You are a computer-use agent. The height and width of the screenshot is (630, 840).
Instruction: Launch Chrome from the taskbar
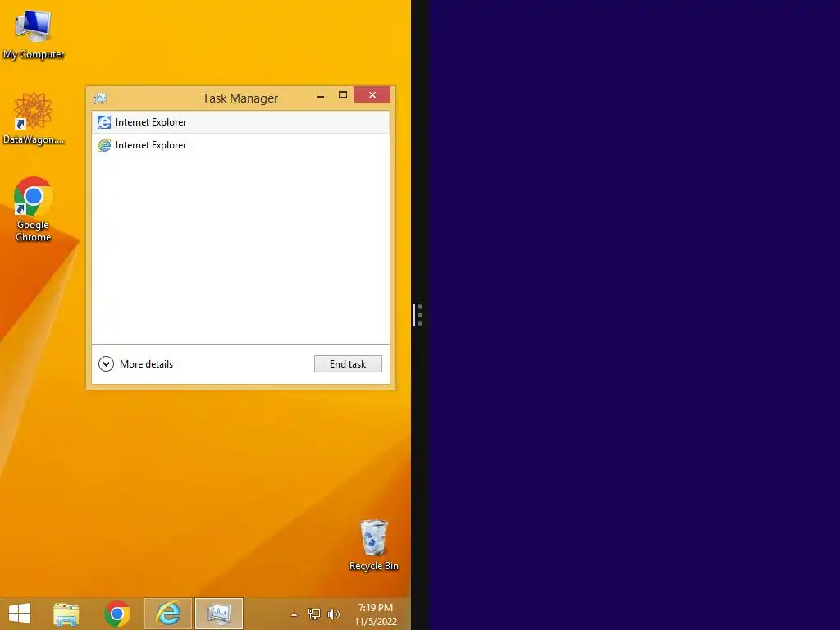[x=117, y=614]
